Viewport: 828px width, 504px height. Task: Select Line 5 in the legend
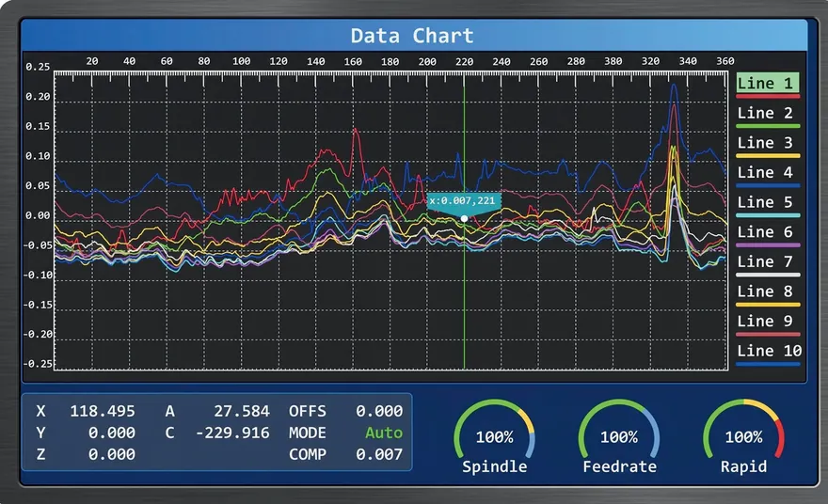pyautogui.click(x=768, y=205)
